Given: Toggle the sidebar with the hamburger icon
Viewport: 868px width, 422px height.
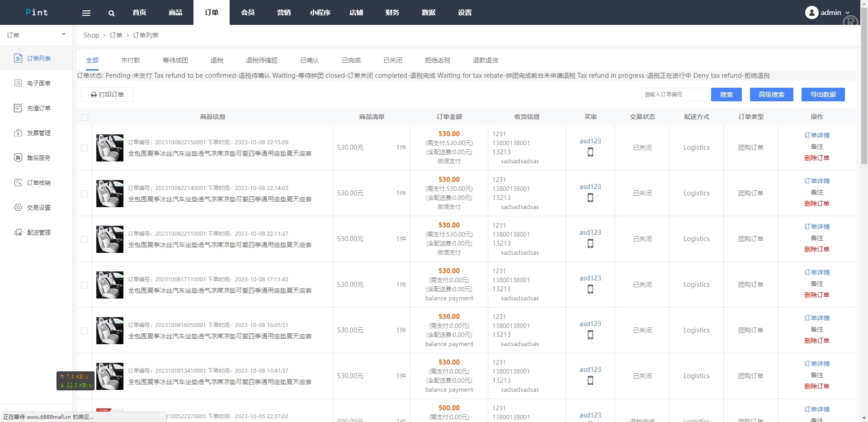Looking at the screenshot, I should (x=86, y=13).
